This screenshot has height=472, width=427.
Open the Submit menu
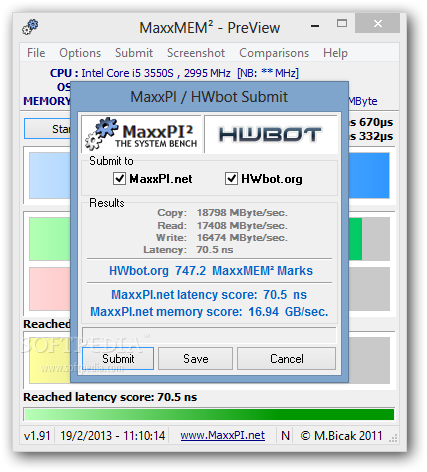pos(134,53)
